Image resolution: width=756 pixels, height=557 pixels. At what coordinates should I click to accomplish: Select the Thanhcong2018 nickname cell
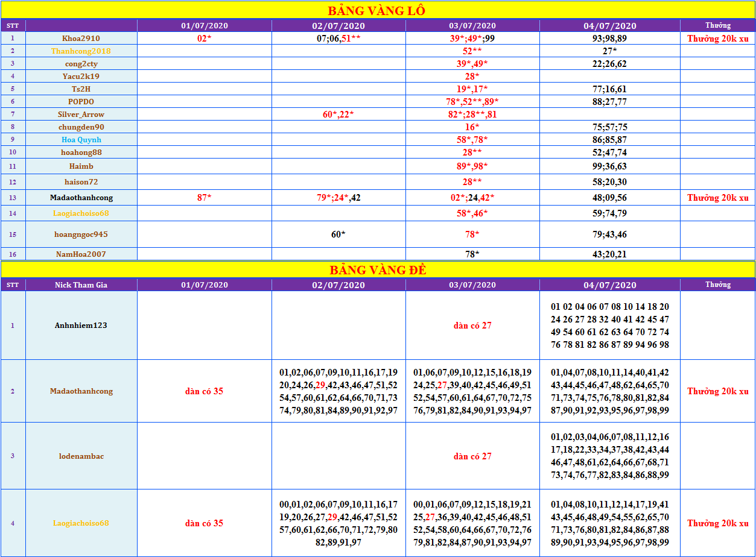click(81, 51)
